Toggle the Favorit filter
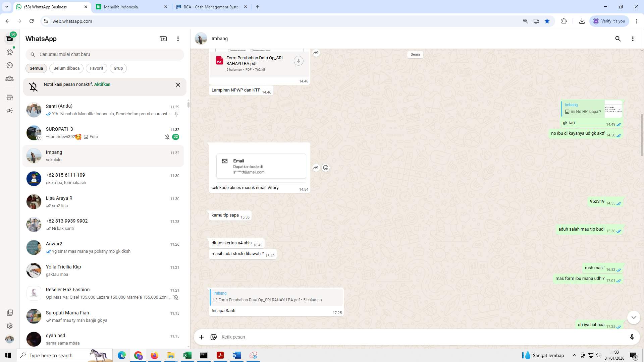 click(x=97, y=68)
